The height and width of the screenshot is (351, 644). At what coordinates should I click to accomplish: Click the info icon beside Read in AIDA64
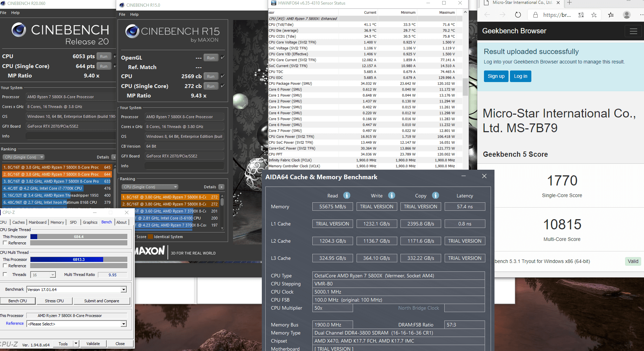(x=347, y=195)
